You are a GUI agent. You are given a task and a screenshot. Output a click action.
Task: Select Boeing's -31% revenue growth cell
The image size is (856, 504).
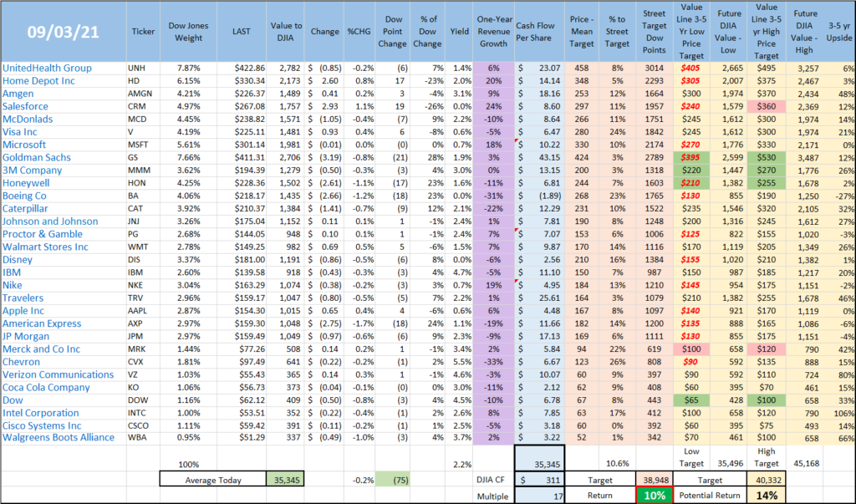click(493, 196)
